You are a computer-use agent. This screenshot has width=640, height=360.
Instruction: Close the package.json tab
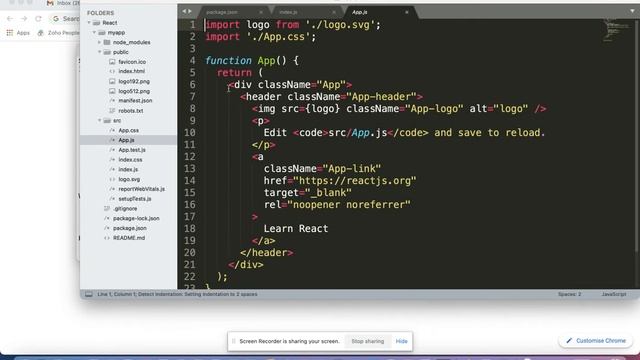261,12
